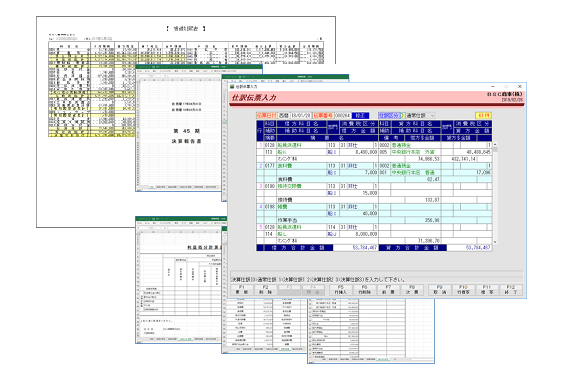Click the scrollbar down arrow in journal grid
570x380 pixels.
point(495,241)
